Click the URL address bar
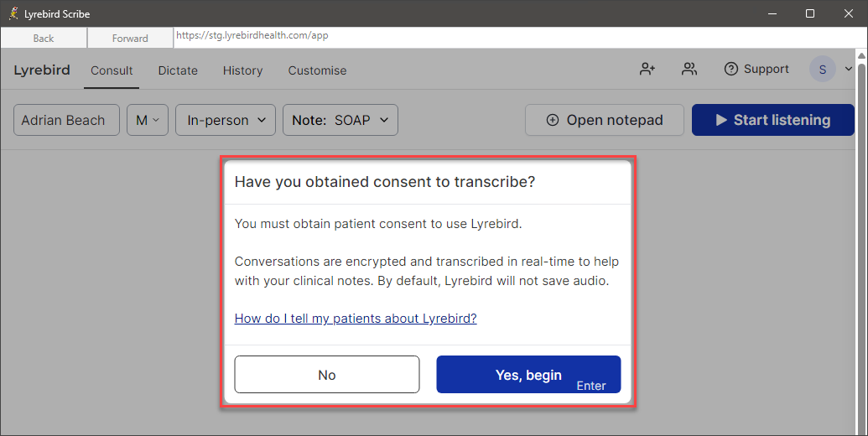This screenshot has height=436, width=868. pos(520,36)
